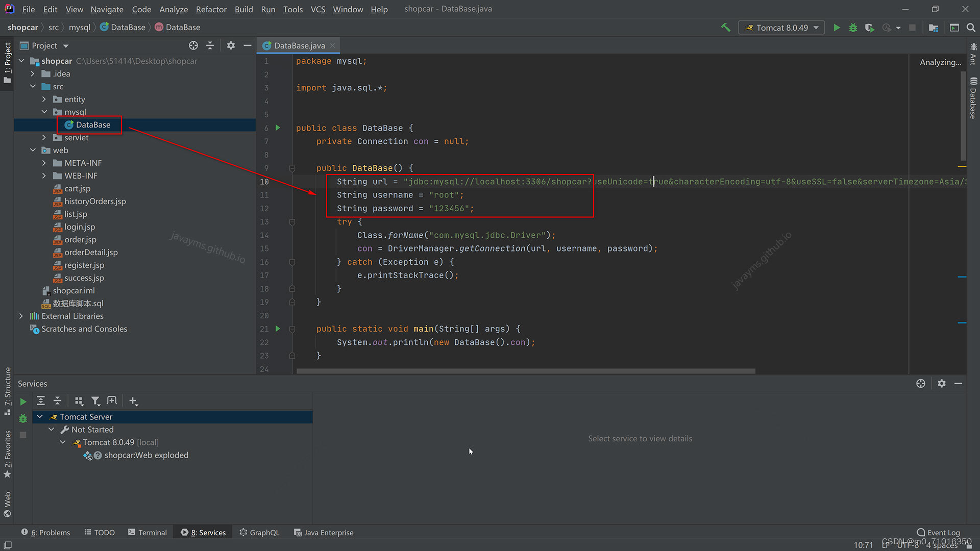The image size is (980, 551).
Task: Click the shopcar breadcrumb link
Action: click(23, 27)
